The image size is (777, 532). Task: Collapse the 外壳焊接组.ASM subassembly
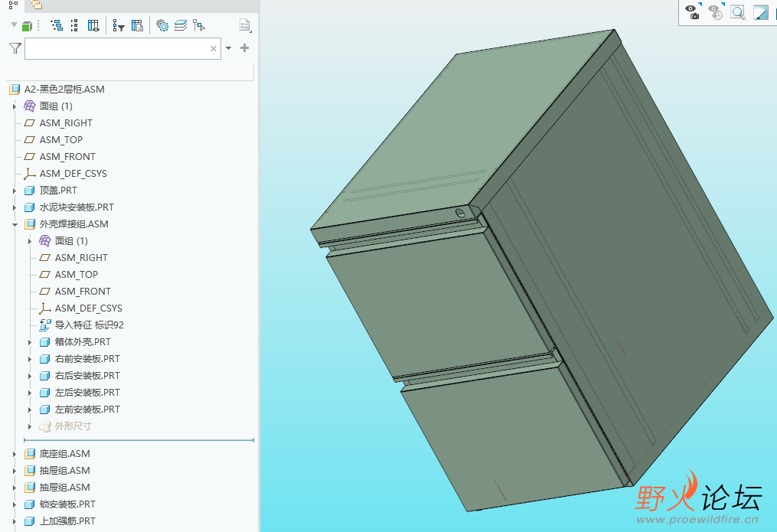click(15, 224)
